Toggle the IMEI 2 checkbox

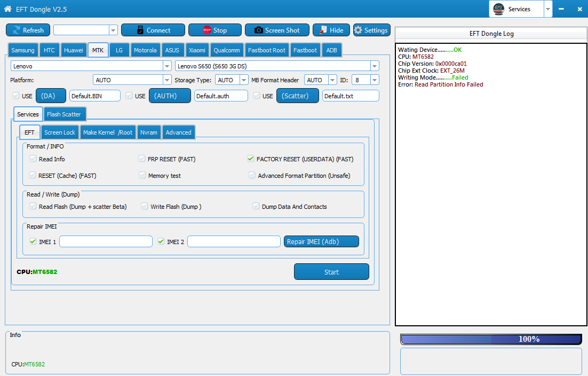point(161,241)
